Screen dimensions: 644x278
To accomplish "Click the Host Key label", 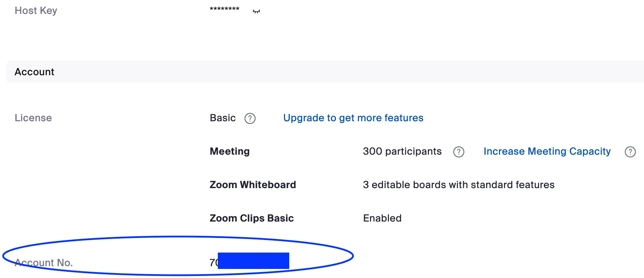I will 36,11.
